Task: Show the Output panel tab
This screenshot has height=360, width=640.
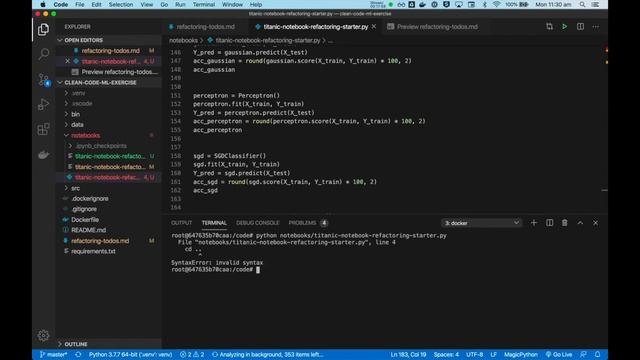Action: (x=181, y=223)
